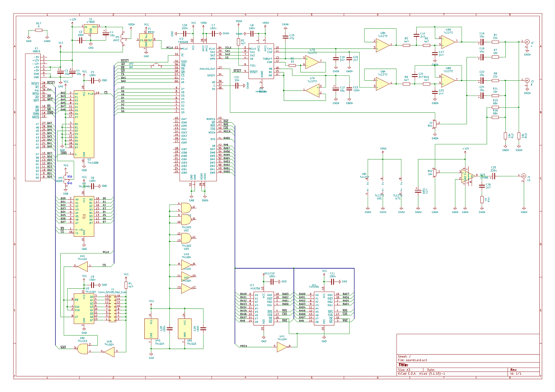Click the R16 68k resistor
This screenshot has height=392, width=555.
pos(495,117)
